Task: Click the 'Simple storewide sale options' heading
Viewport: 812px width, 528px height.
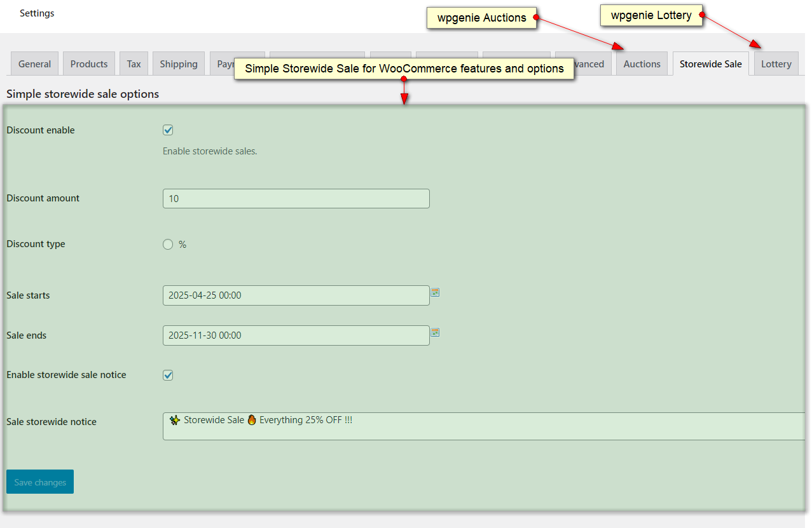Action: click(x=83, y=94)
